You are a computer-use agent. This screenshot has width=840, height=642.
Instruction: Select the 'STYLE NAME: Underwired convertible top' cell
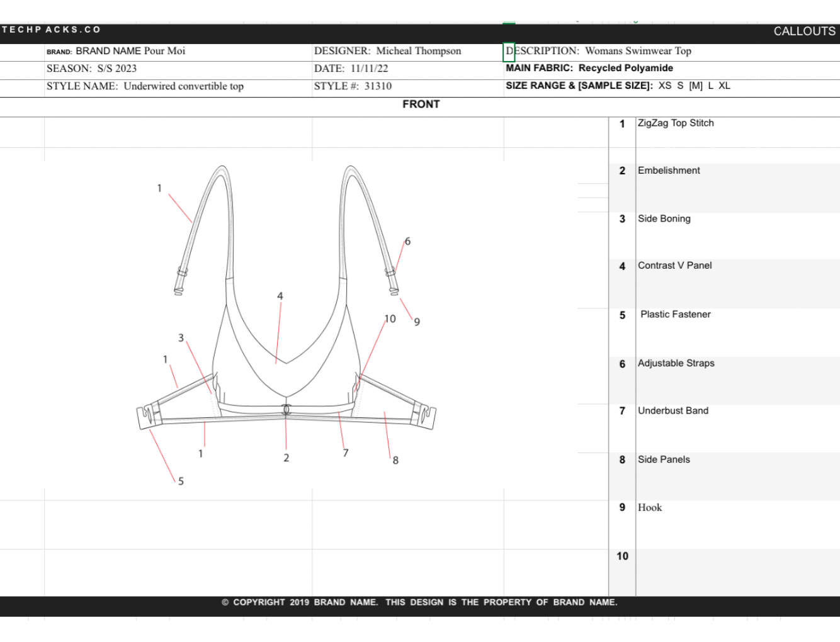click(179, 87)
